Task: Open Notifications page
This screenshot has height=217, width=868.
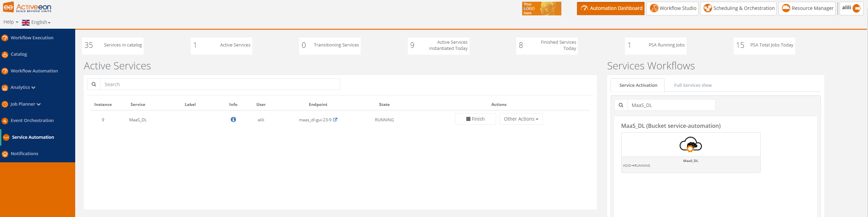Action: [24, 153]
